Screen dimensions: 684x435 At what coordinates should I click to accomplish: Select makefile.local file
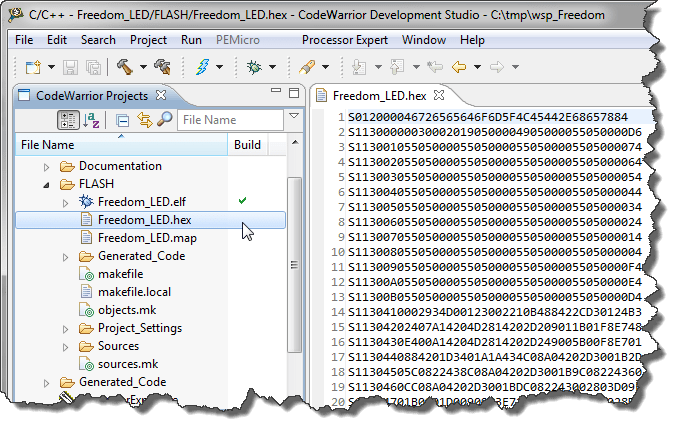[x=134, y=292]
